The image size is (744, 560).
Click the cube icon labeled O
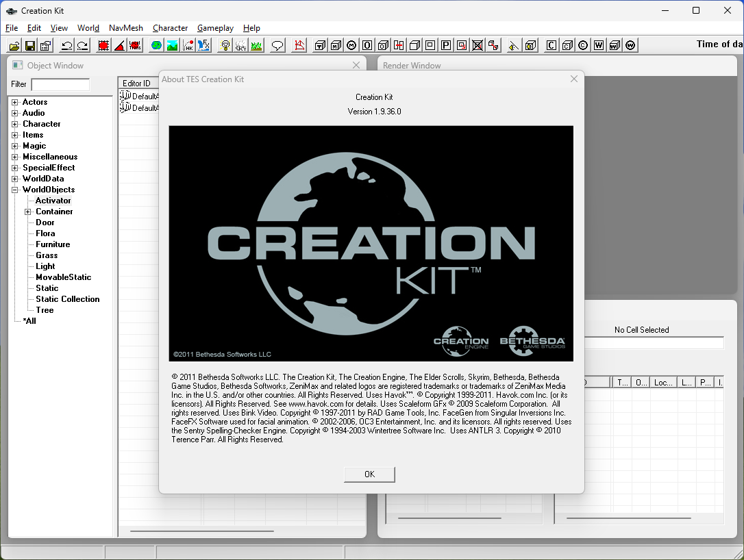pyautogui.click(x=383, y=45)
